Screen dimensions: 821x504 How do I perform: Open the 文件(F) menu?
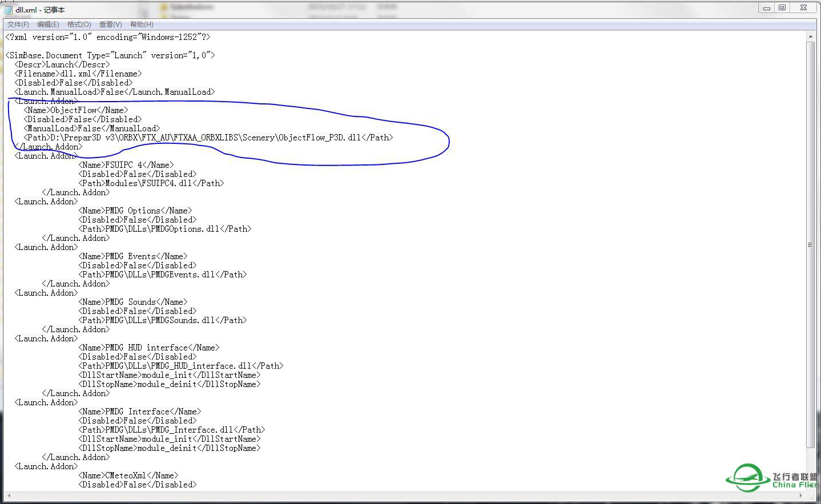(18, 24)
